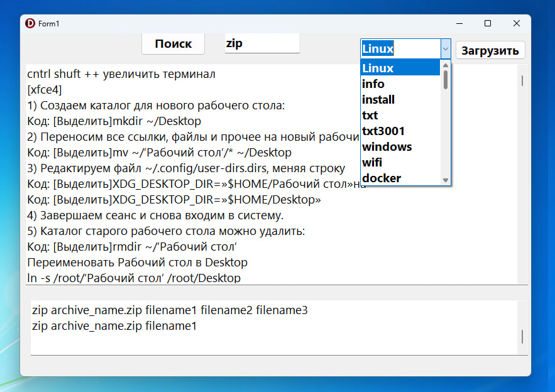Click the Linux combo box text field

click(x=399, y=49)
